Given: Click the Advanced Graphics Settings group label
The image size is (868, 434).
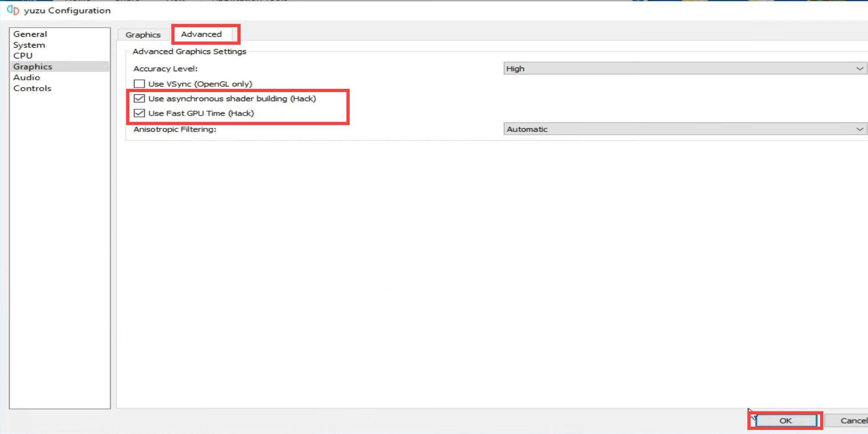Looking at the screenshot, I should [189, 51].
